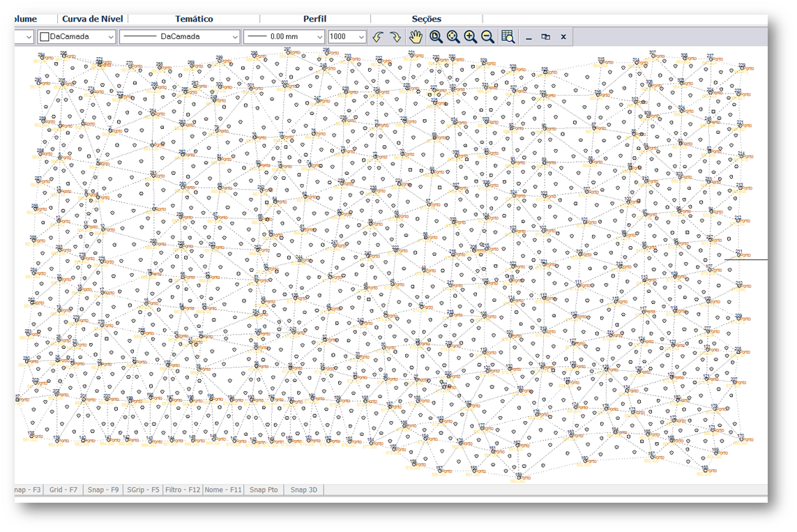Click the redo arrow icon
The height and width of the screenshot is (532, 797).
coord(395,37)
